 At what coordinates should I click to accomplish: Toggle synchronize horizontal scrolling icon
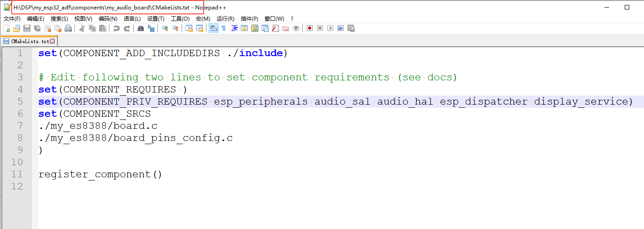click(200, 28)
